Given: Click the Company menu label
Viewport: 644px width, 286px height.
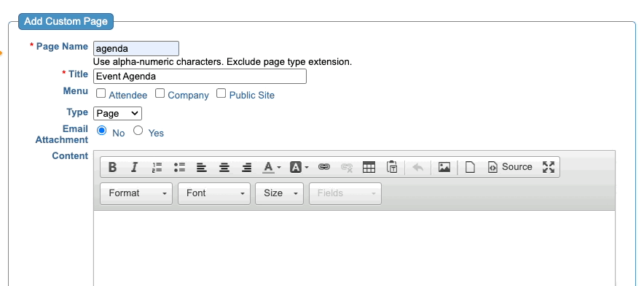Looking at the screenshot, I should (x=188, y=96).
